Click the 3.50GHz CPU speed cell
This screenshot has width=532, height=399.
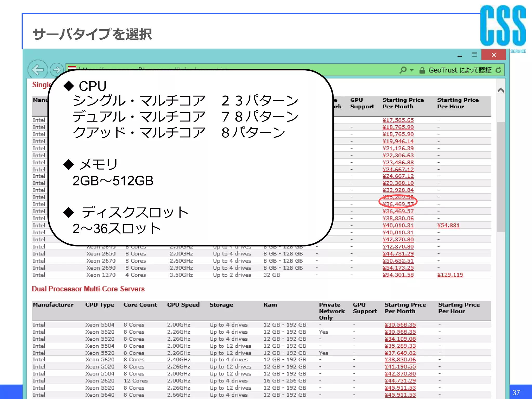point(181,275)
